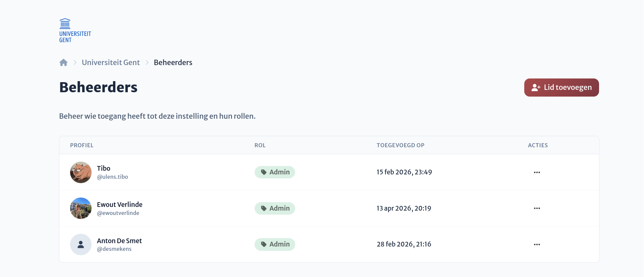Viewport: 644px width, 277px height.
Task: Click the Admin badge for Ewout Verlinde
Action: [275, 208]
